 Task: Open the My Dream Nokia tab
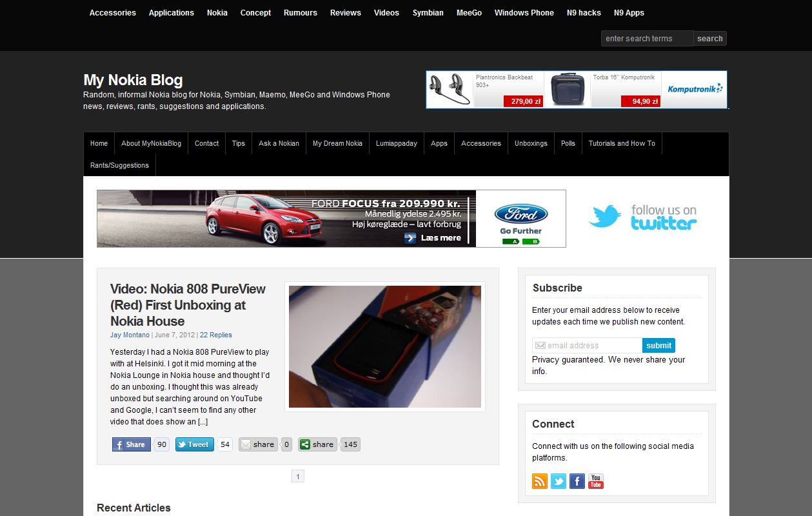click(338, 143)
